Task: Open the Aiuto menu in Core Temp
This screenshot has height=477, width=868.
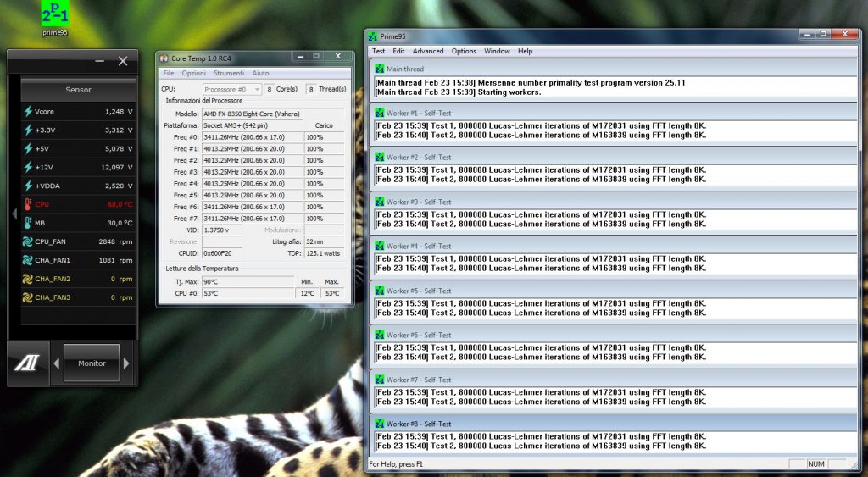Action: [x=261, y=73]
